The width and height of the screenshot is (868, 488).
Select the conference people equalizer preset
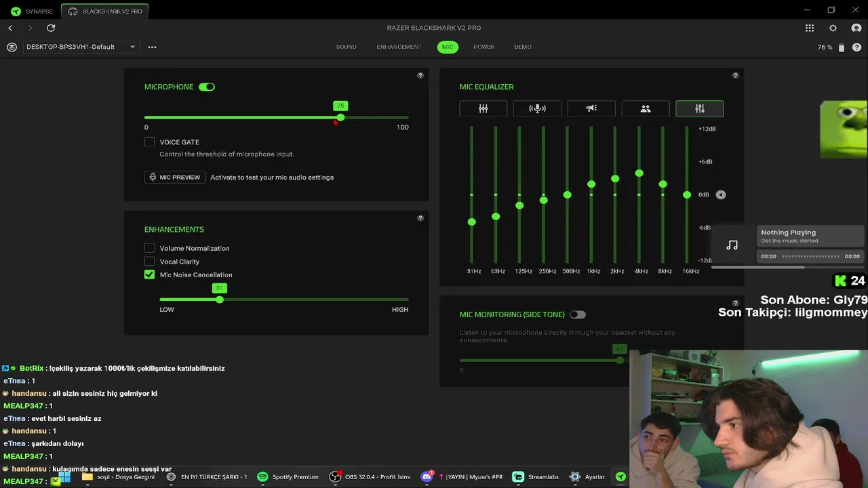(646, 108)
